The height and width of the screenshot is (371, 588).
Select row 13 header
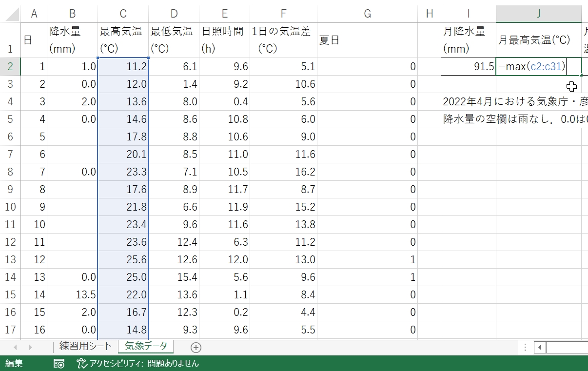pyautogui.click(x=10, y=260)
